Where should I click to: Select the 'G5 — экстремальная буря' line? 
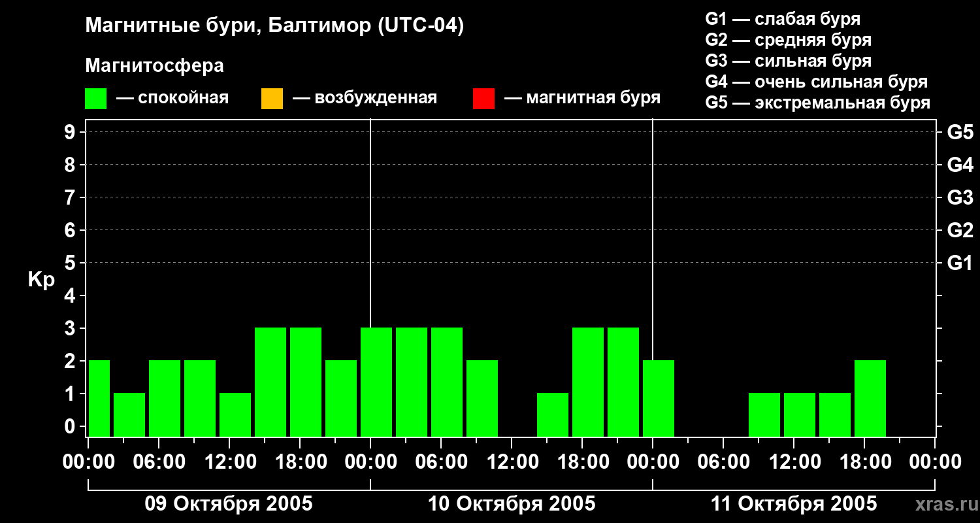[x=817, y=103]
